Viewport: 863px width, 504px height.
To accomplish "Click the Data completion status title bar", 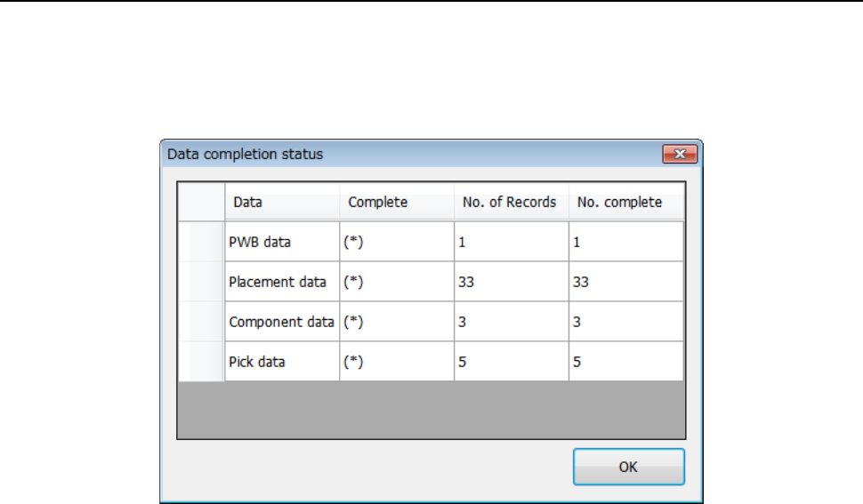I will [400, 154].
